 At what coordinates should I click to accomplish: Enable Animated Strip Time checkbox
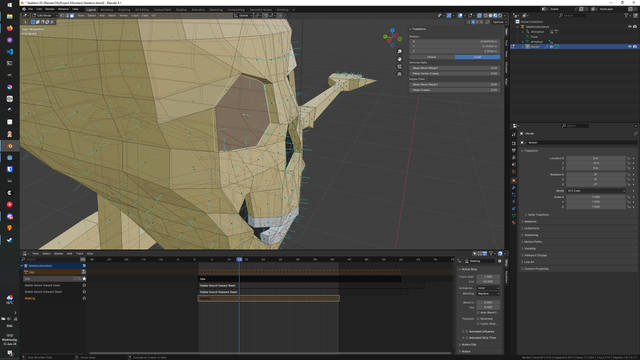click(467, 338)
